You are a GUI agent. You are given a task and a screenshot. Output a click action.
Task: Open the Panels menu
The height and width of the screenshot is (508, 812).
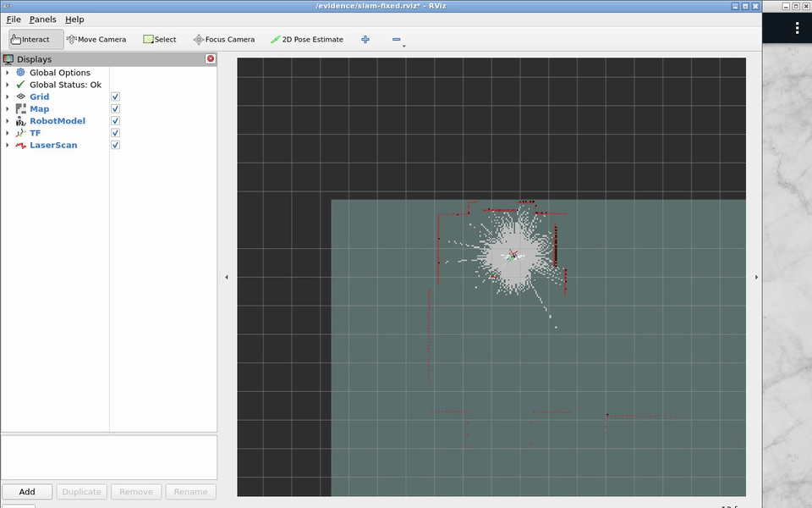click(x=42, y=19)
